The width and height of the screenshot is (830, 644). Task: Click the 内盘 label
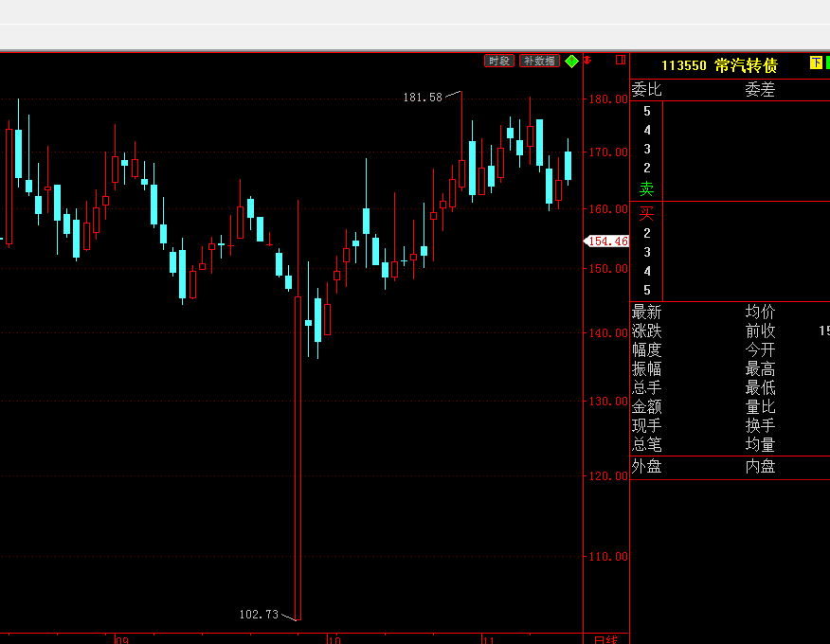[760, 467]
